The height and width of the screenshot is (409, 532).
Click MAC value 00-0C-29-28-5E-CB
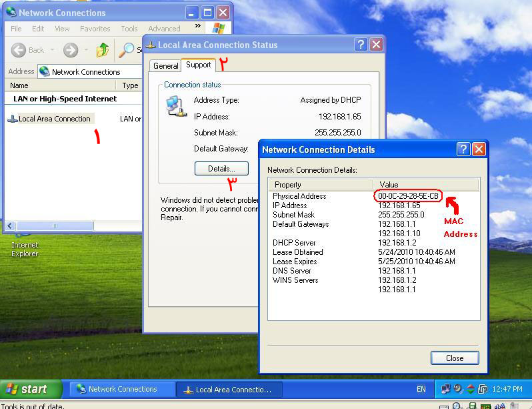pos(408,196)
